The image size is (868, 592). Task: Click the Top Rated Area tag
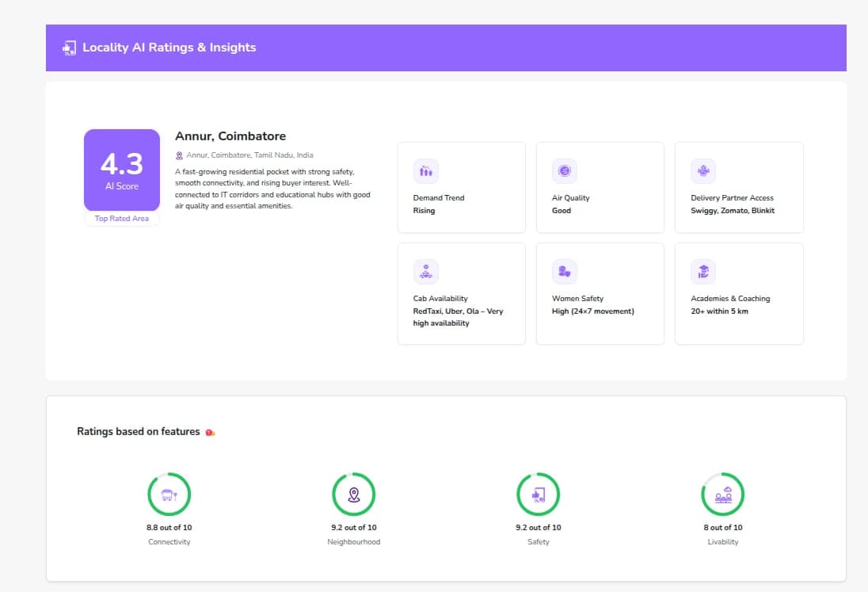coord(122,219)
